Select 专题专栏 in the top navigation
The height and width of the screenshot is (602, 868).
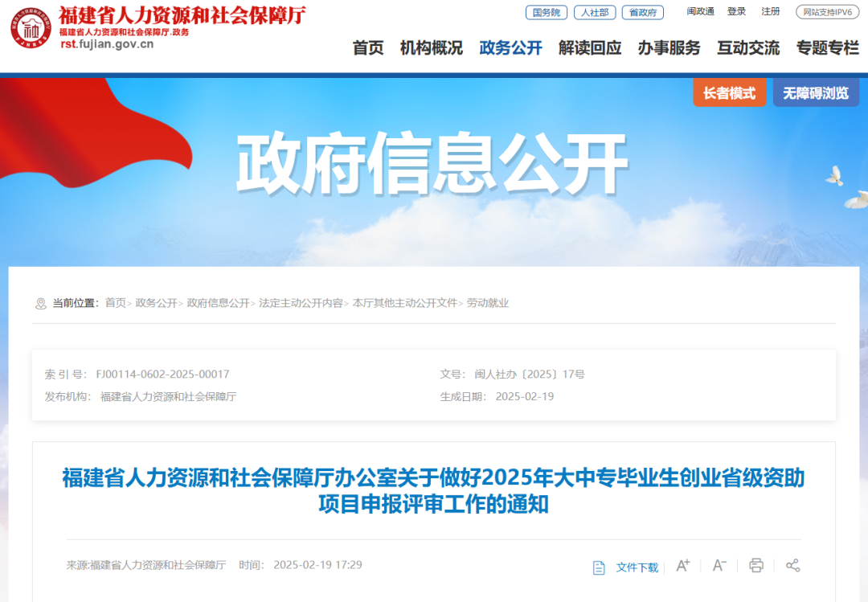coord(828,48)
